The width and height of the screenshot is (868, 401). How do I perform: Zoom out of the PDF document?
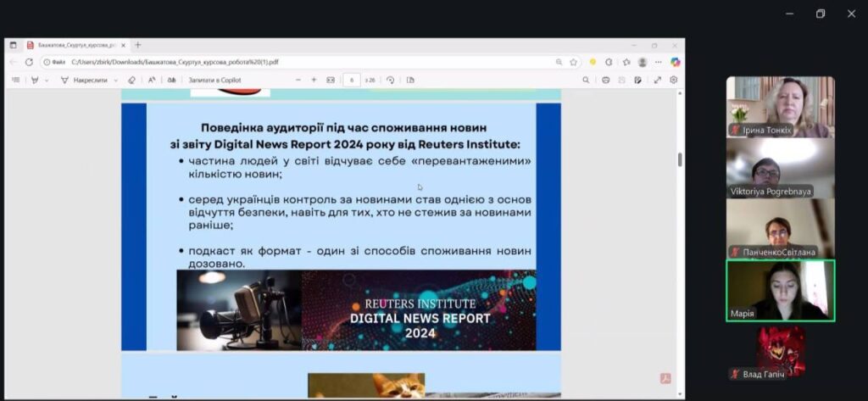298,80
